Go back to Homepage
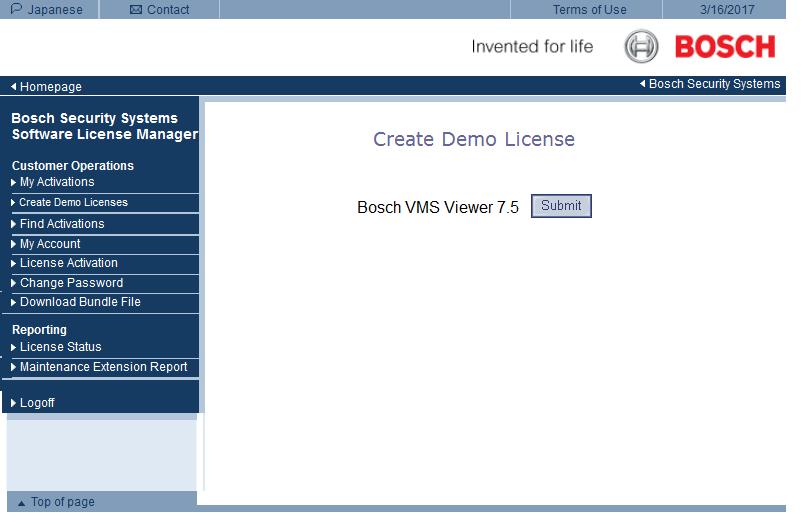The height and width of the screenshot is (526, 802). pyautogui.click(x=51, y=87)
